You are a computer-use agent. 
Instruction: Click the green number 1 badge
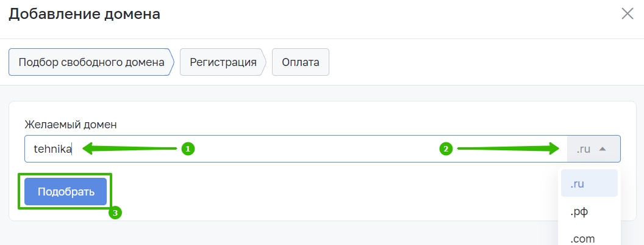(x=188, y=149)
